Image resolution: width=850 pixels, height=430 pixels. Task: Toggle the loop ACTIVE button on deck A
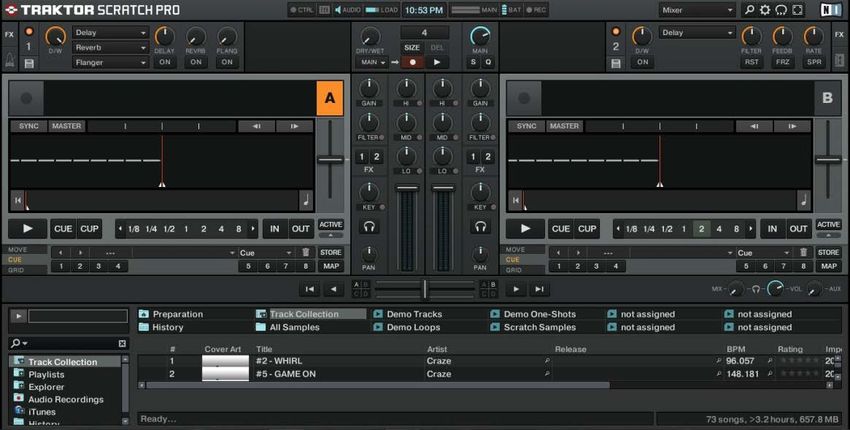[331, 224]
